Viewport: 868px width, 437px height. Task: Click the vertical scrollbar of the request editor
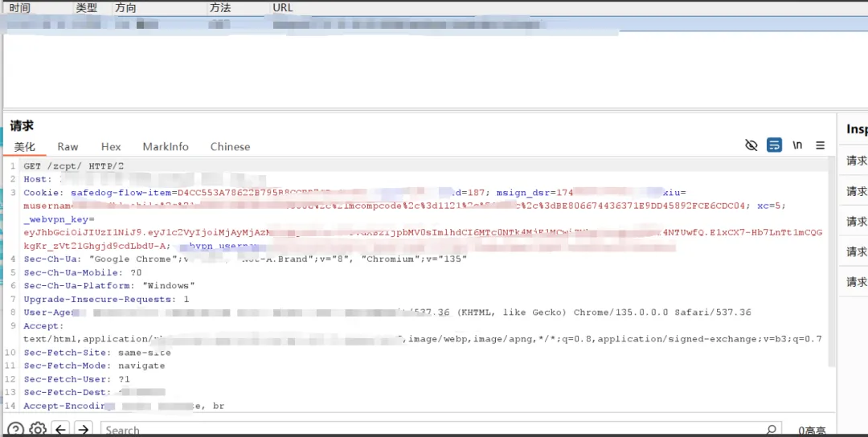[x=832, y=261]
